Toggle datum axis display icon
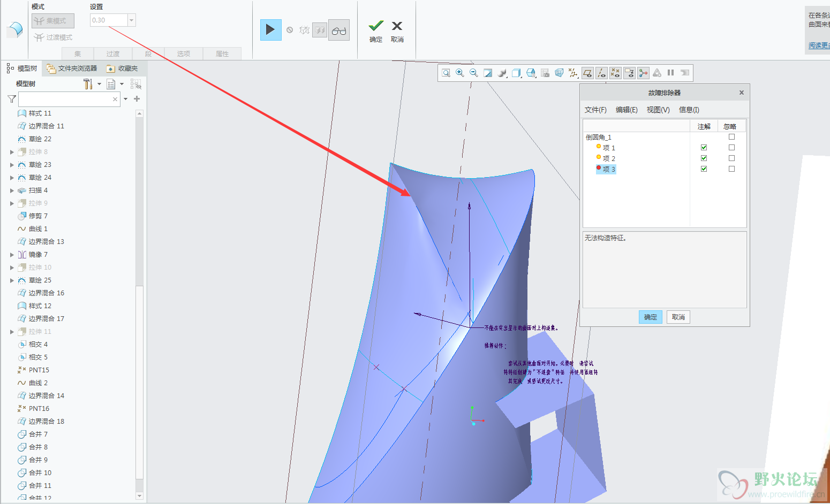This screenshot has height=504, width=830. [x=601, y=73]
